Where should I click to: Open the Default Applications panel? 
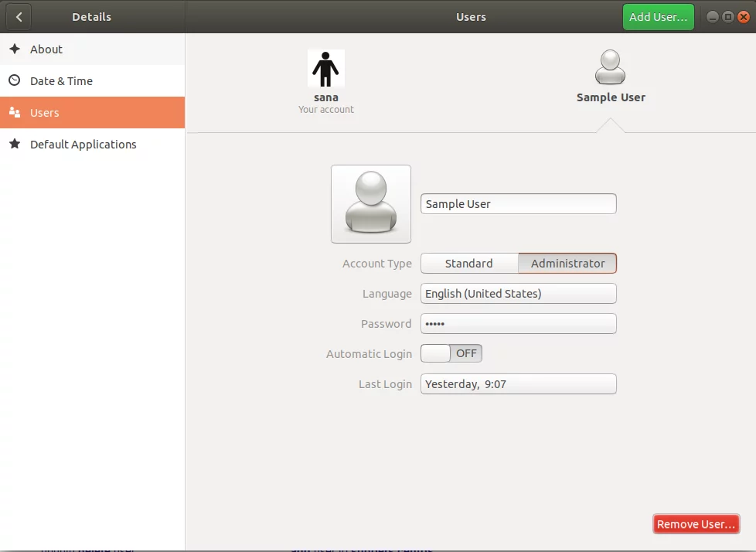tap(92, 144)
